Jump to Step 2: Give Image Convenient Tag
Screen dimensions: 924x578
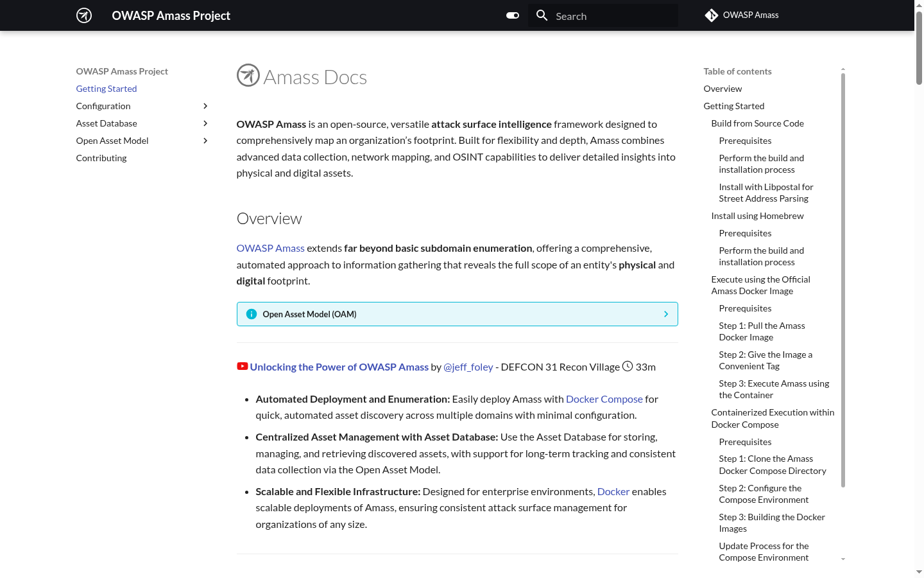click(766, 360)
